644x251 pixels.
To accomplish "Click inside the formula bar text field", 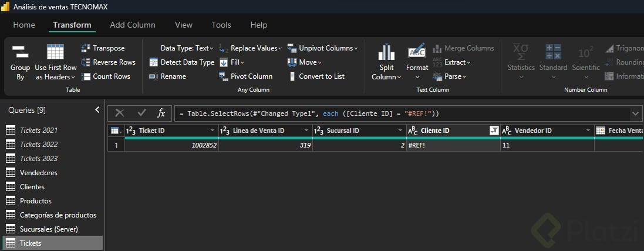I will (399, 113).
